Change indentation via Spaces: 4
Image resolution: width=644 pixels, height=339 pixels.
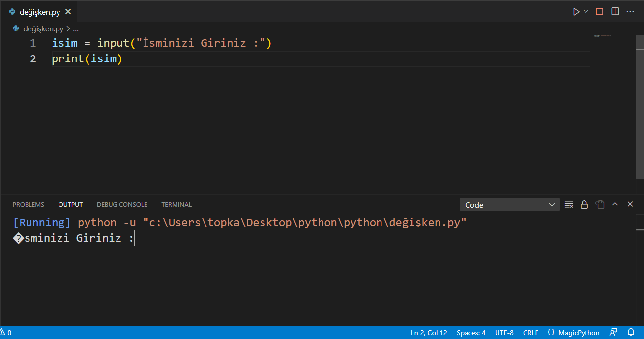click(471, 333)
